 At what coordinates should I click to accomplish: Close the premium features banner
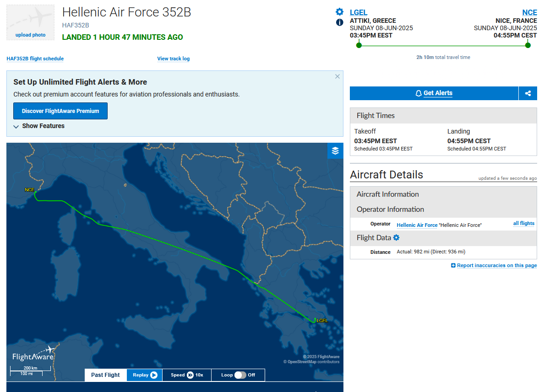tap(337, 76)
